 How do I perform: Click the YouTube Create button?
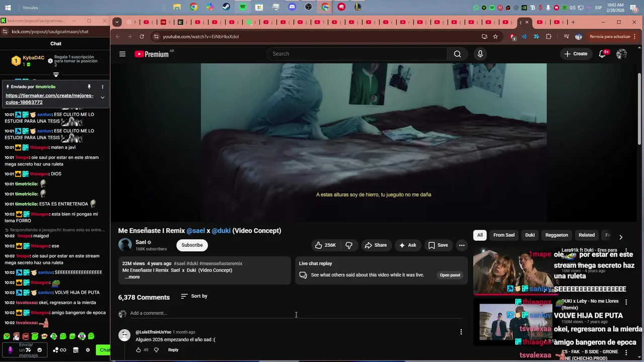pos(576,54)
